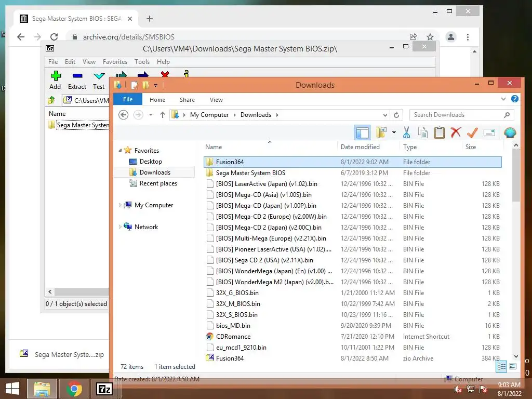
Task: Open the Home ribbon tab
Action: click(x=157, y=100)
